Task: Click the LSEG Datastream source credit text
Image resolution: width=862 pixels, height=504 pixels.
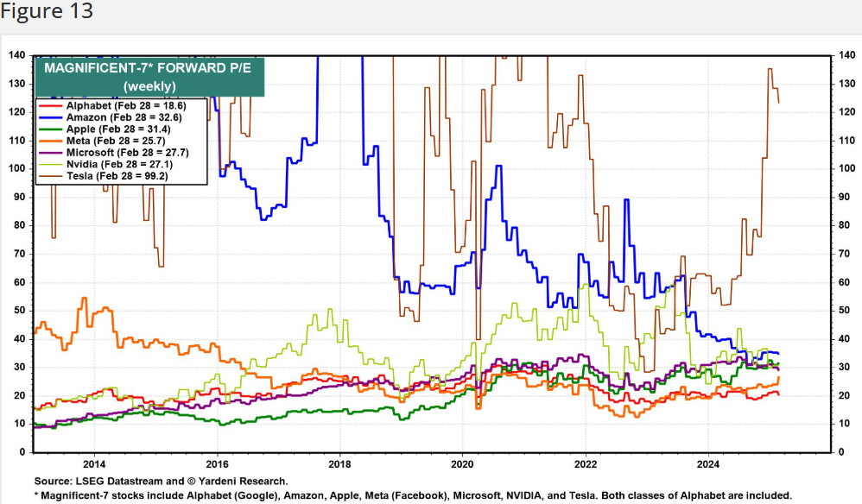Action: [x=161, y=481]
